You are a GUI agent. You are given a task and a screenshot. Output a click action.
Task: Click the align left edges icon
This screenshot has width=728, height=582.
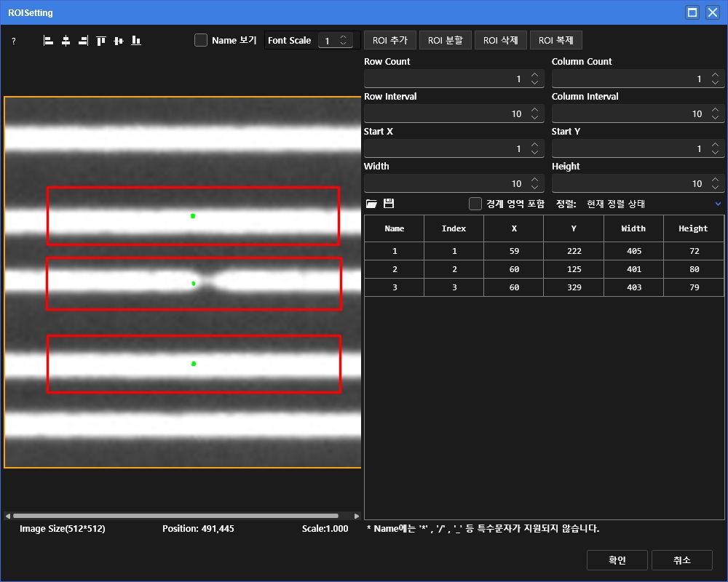(x=48, y=41)
